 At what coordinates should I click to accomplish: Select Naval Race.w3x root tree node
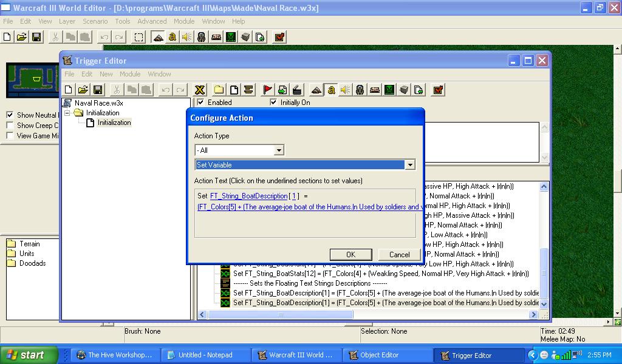pos(99,103)
